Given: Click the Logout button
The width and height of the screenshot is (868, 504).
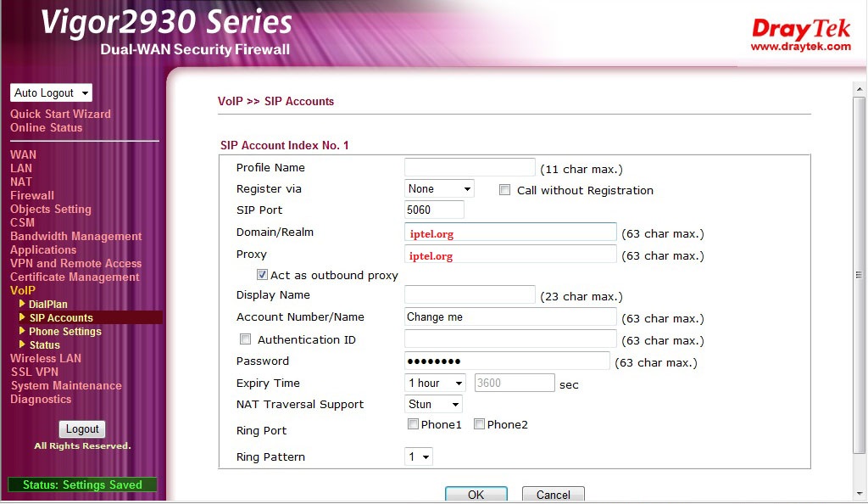Looking at the screenshot, I should (82, 429).
